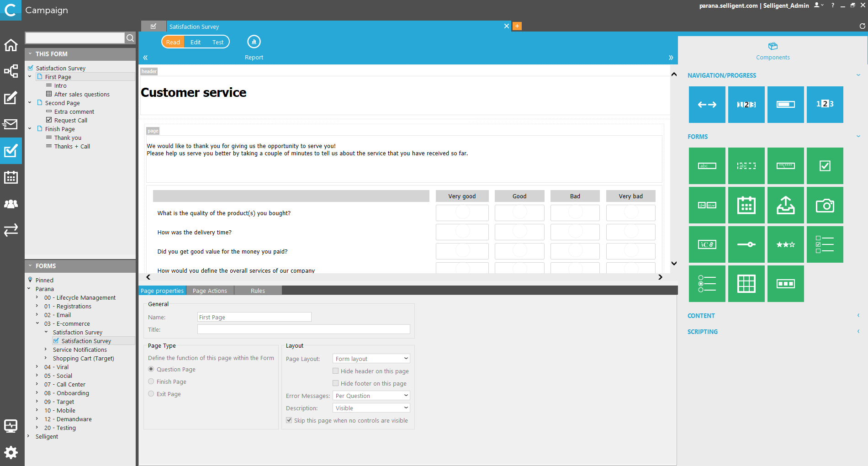868x466 pixels.
Task: Open the Error Messages dropdown
Action: (x=371, y=396)
